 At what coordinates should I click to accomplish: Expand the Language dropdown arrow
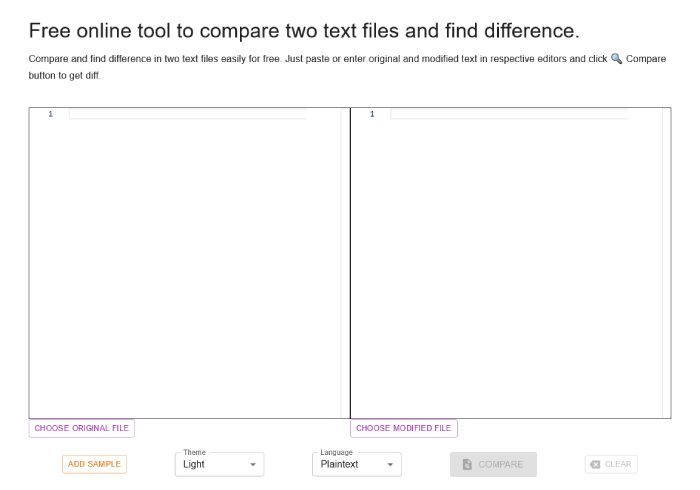tap(390, 465)
